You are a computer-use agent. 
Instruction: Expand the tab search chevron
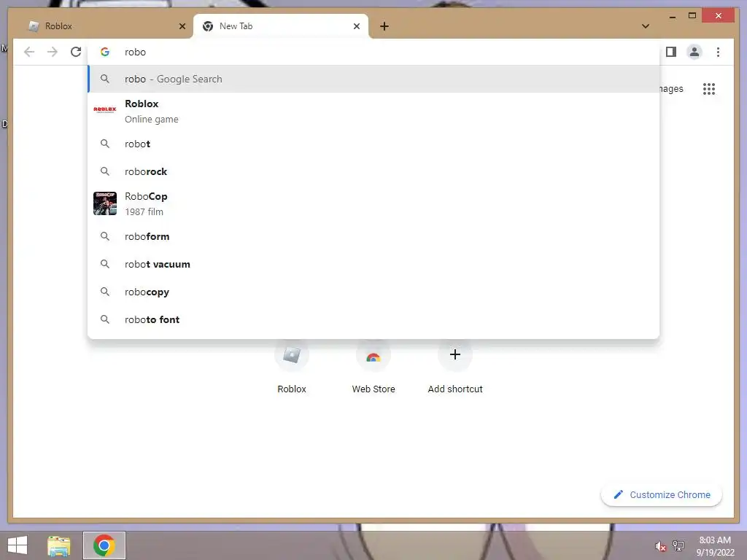[x=645, y=26]
